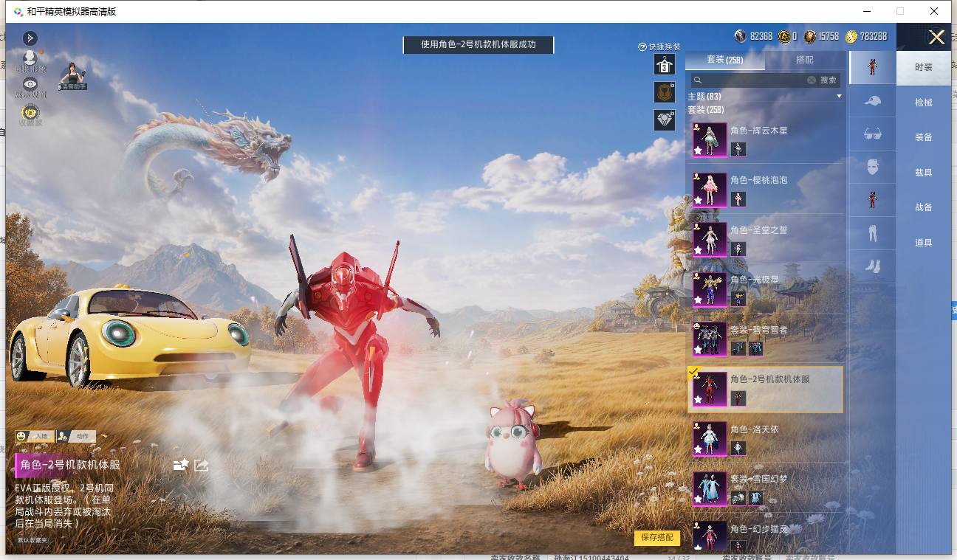Screen dimensions: 957x560
Task: Select the 套装-碧穹智者 outfit thumbnail
Action: [x=710, y=339]
